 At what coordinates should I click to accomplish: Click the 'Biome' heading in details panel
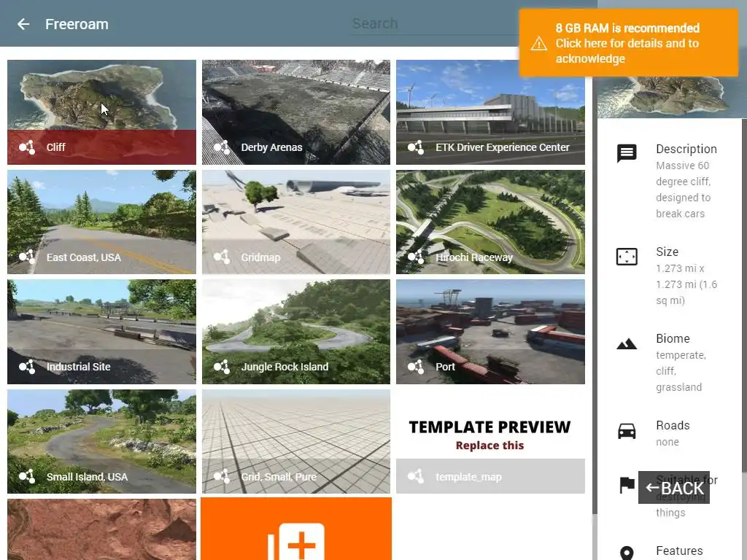673,338
